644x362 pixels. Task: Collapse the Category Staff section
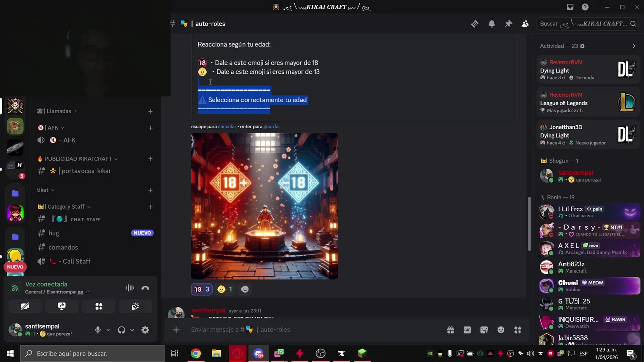click(x=64, y=207)
